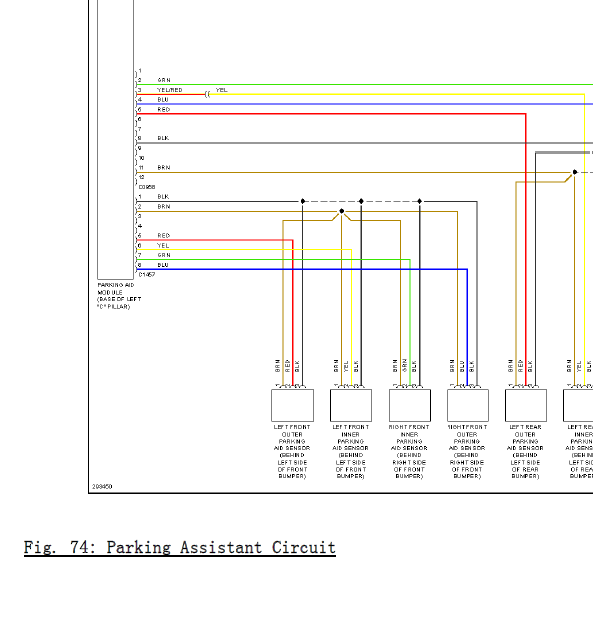The height and width of the screenshot is (620, 593).
Task: Click the Left Front Outer sensor description text
Action: [292, 452]
